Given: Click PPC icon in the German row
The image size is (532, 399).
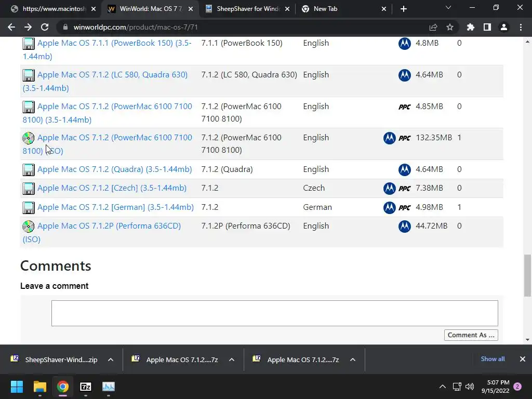Looking at the screenshot, I should pos(404,208).
